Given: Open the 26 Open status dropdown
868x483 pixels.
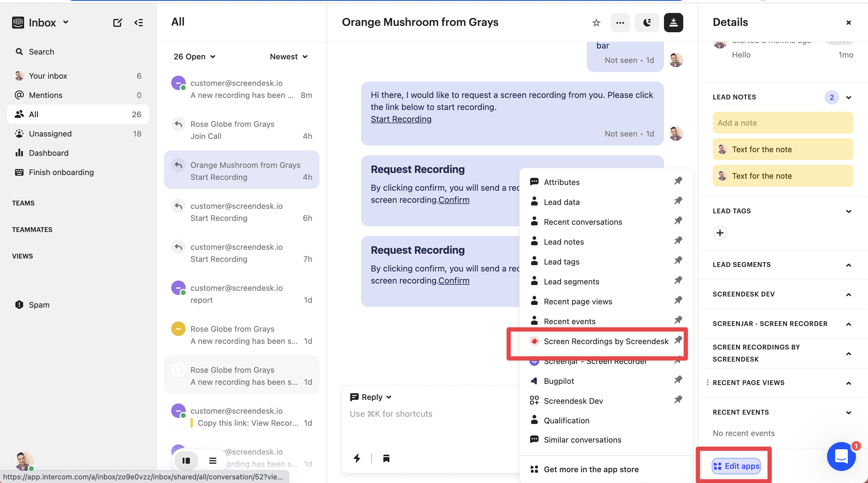Looking at the screenshot, I should coord(194,57).
